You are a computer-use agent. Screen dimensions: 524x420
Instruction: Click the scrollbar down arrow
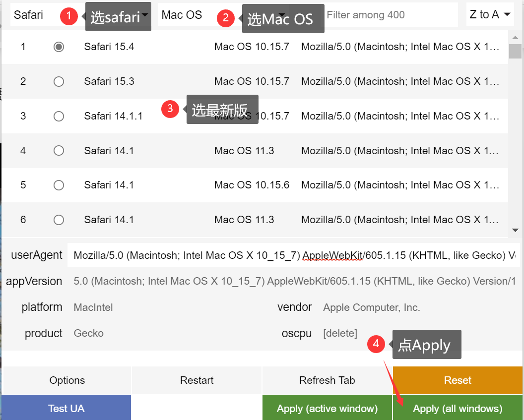[516, 230]
